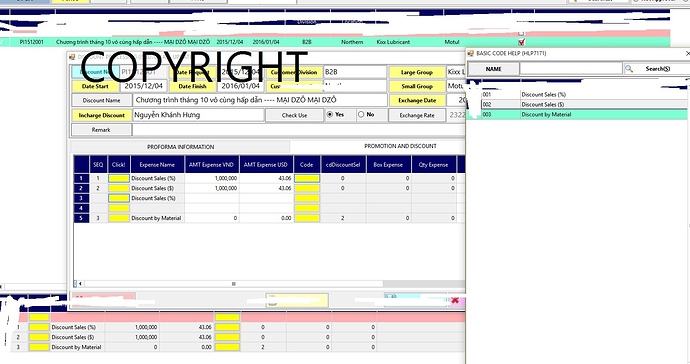
Task: Click the Box Expense column header
Action: point(388,165)
